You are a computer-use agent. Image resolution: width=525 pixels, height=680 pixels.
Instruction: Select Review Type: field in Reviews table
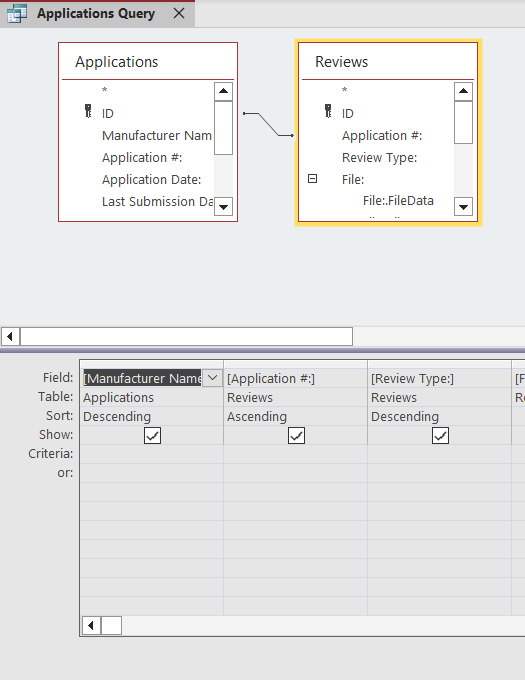[x=379, y=157]
